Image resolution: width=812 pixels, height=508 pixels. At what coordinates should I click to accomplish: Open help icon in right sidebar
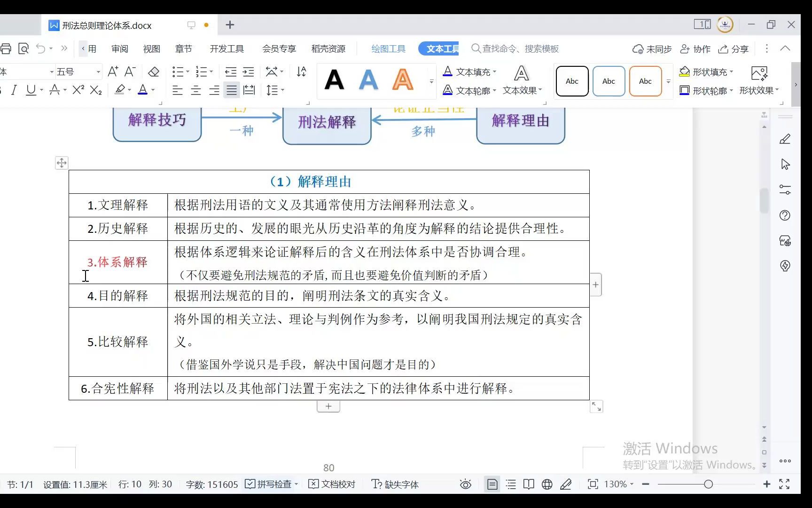(785, 215)
